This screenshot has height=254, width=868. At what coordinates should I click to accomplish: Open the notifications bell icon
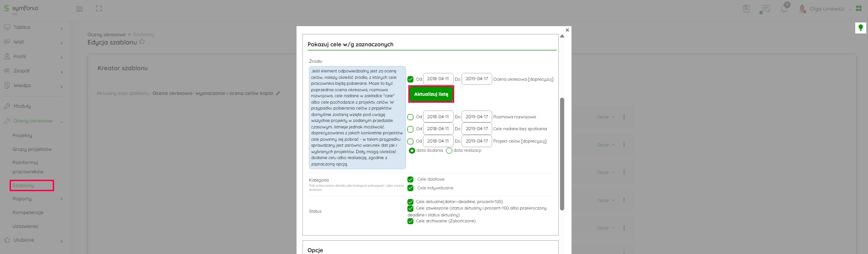coord(784,9)
